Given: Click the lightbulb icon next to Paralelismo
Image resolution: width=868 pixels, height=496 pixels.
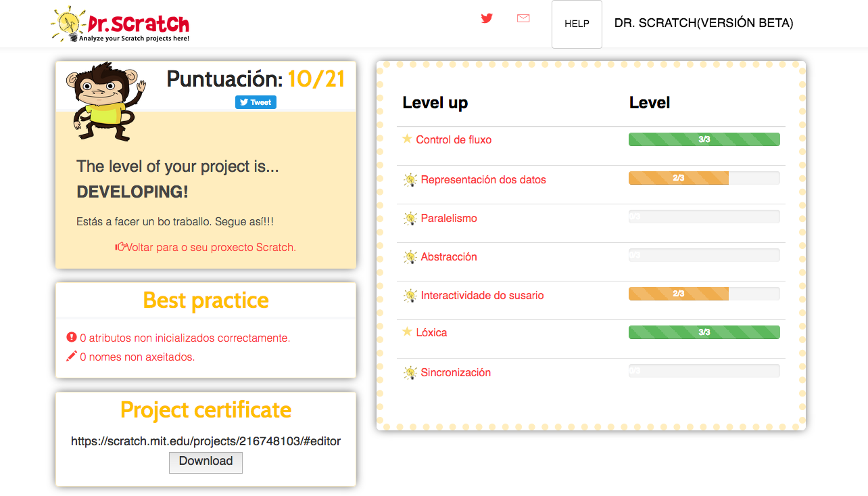Looking at the screenshot, I should pyautogui.click(x=410, y=217).
